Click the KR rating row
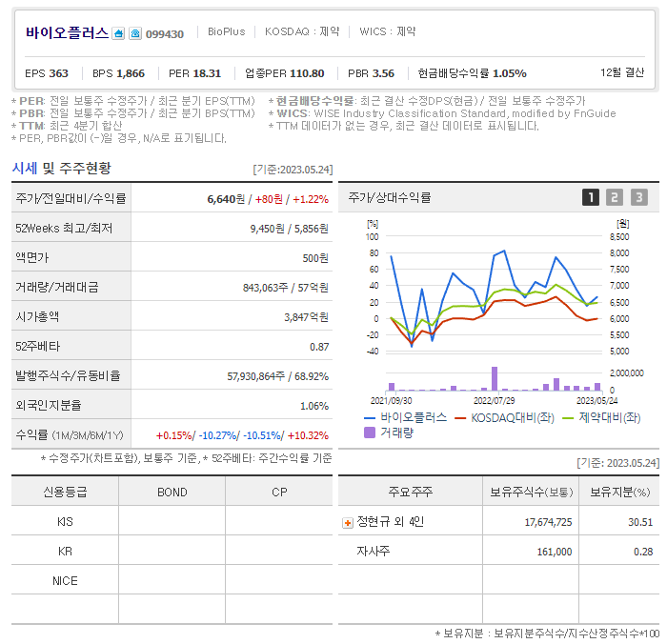 172,552
